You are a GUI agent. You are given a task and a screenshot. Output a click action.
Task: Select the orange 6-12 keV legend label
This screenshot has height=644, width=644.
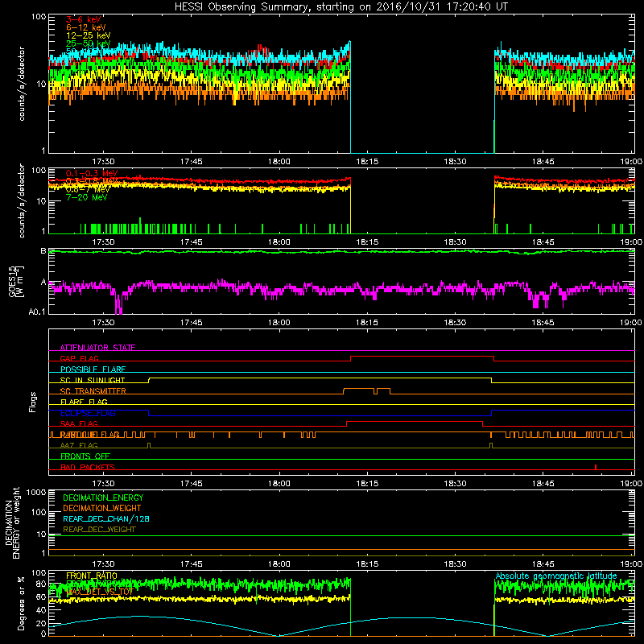pyautogui.click(x=86, y=27)
